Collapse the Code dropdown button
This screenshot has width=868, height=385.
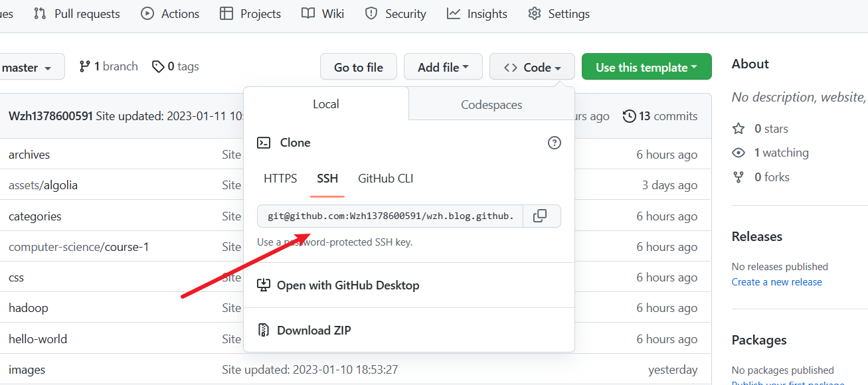[532, 67]
